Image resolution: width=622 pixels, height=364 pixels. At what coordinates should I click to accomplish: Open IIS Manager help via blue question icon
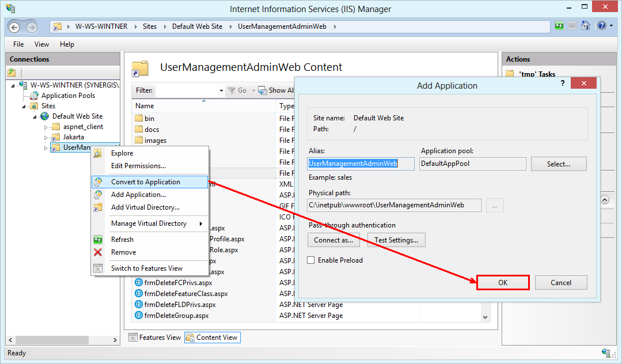coord(602,26)
